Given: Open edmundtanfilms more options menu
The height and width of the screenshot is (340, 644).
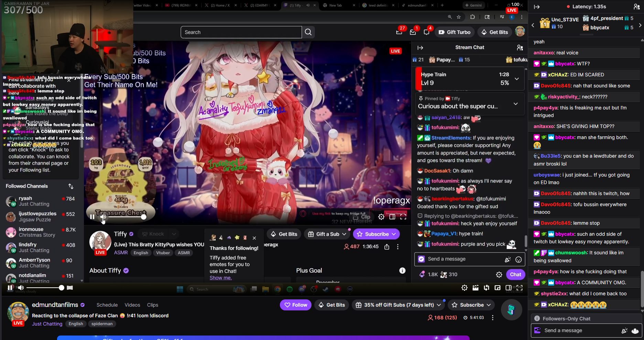Looking at the screenshot, I should click(493, 318).
